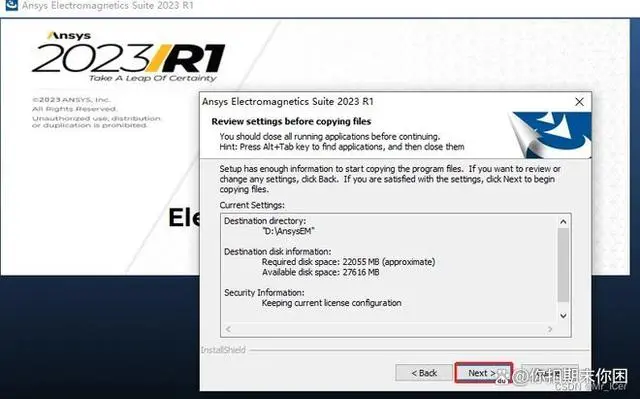Click the "Review settings before copying files" heading

pos(291,121)
